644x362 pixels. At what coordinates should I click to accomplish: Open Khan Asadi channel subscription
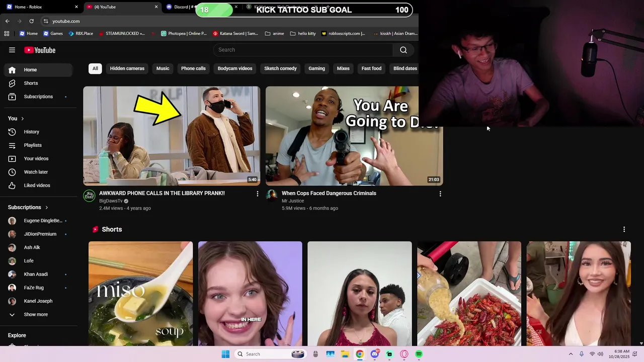pos(38,274)
